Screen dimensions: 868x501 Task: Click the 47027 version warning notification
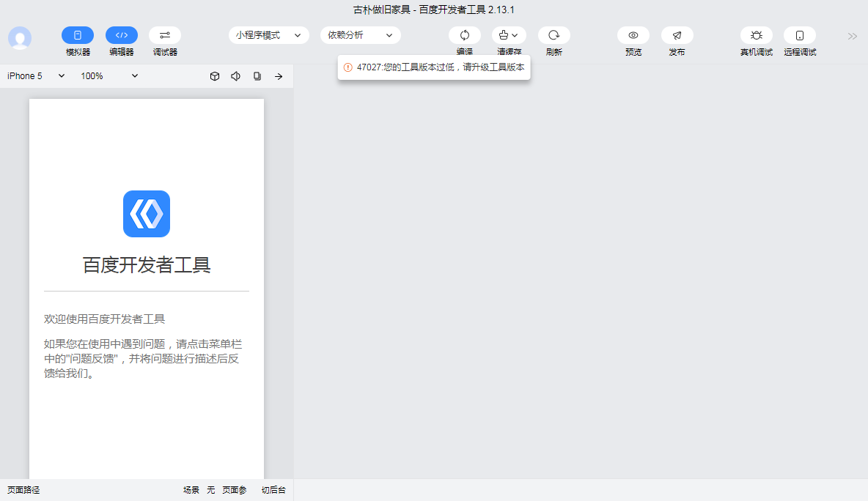pyautogui.click(x=434, y=67)
